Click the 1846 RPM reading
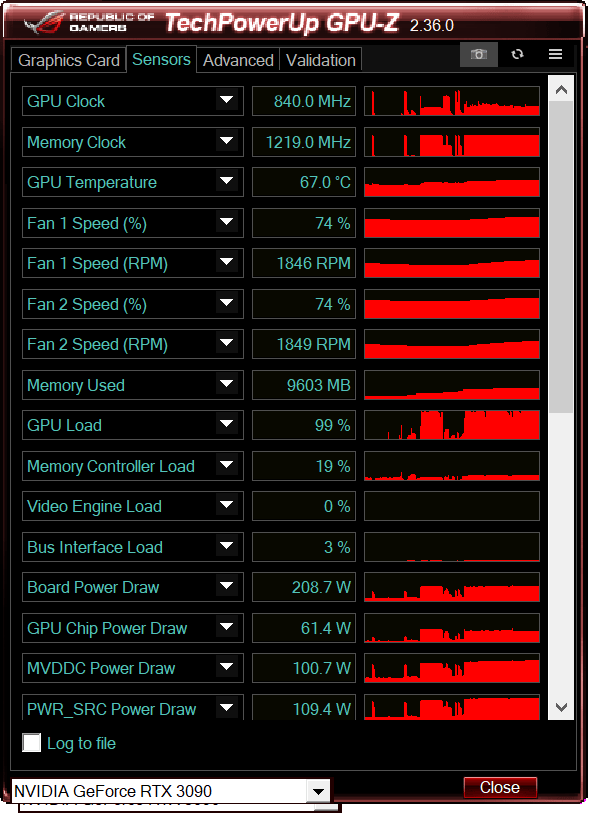Viewport: 600px width, 836px height. [304, 263]
